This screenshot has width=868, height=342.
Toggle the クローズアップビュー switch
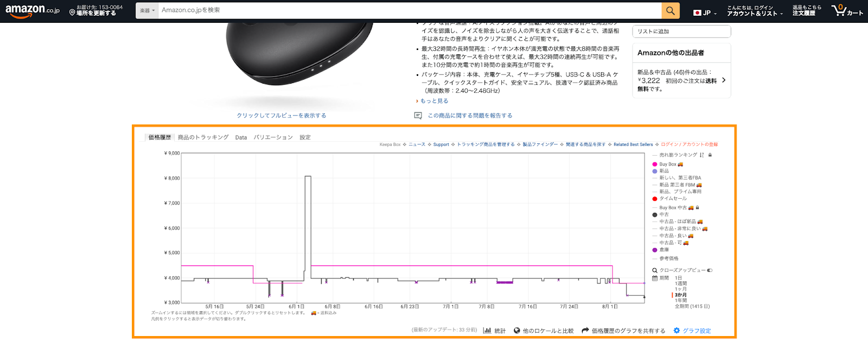[x=710, y=270]
